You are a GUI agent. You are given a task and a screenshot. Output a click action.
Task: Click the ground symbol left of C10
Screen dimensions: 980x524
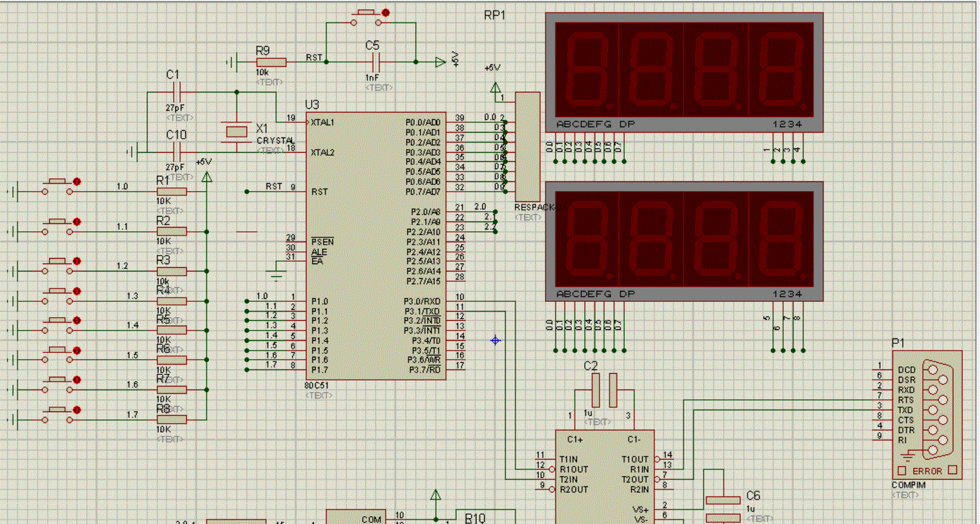(x=133, y=152)
